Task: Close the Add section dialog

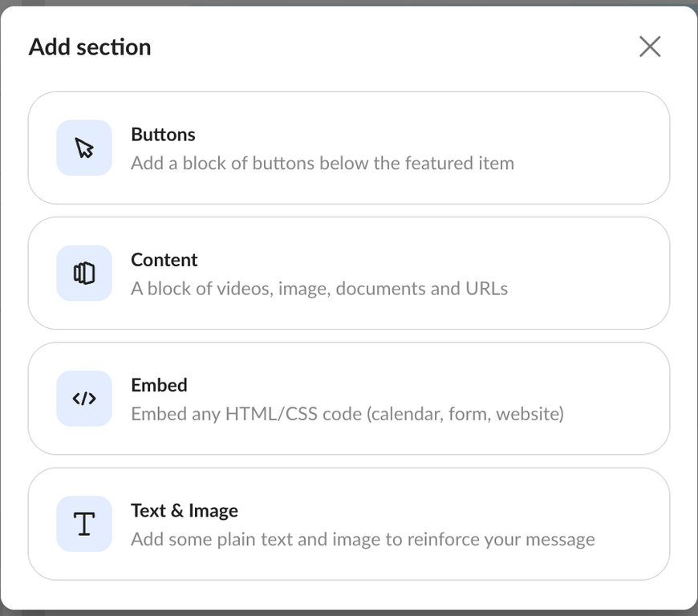Action: pos(650,47)
